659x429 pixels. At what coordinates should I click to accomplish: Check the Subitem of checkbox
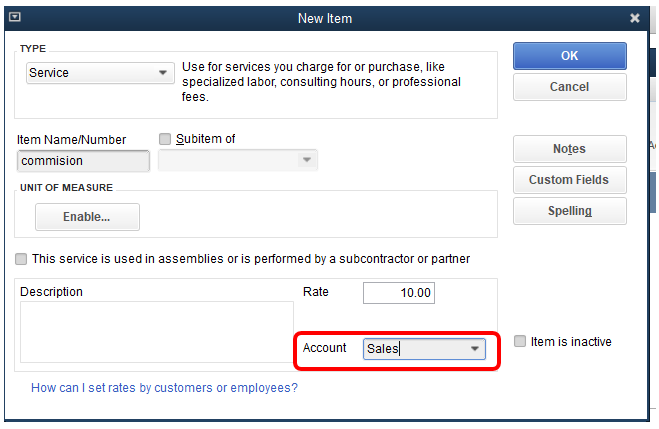(165, 139)
